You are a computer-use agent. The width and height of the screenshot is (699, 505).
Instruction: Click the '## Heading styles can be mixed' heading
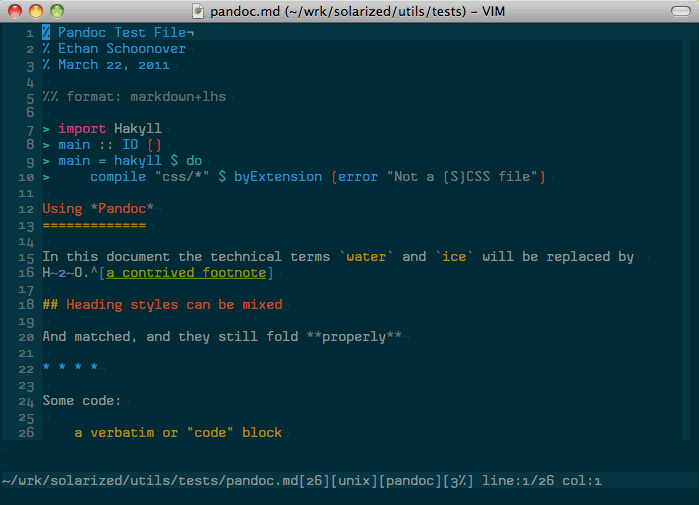pyautogui.click(x=162, y=304)
